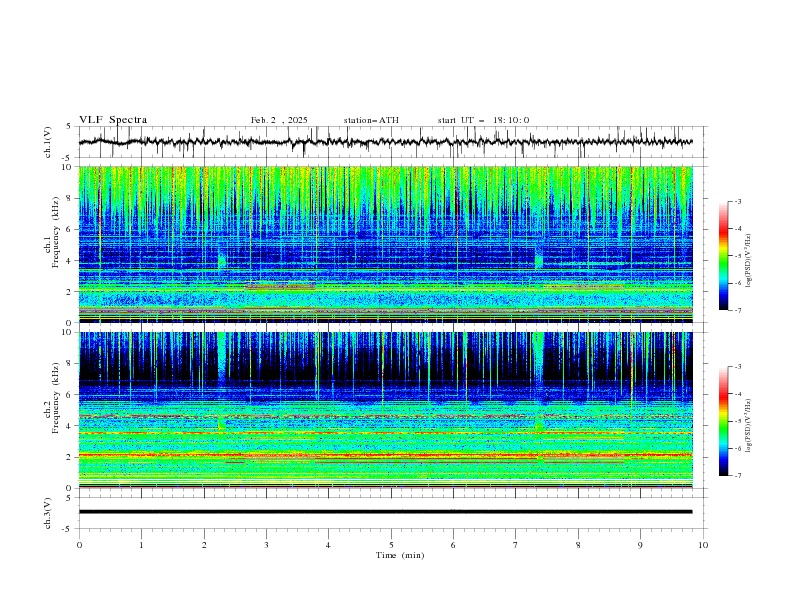Click the 'Time (min)' axis label

(400, 555)
